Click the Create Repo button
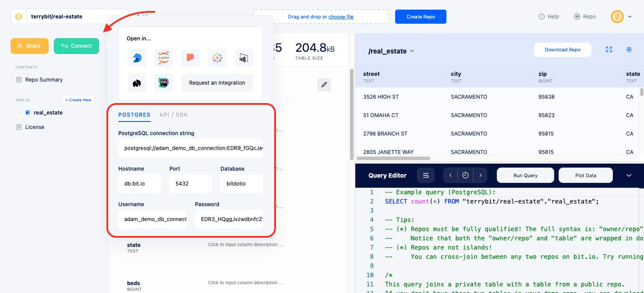 coord(421,17)
